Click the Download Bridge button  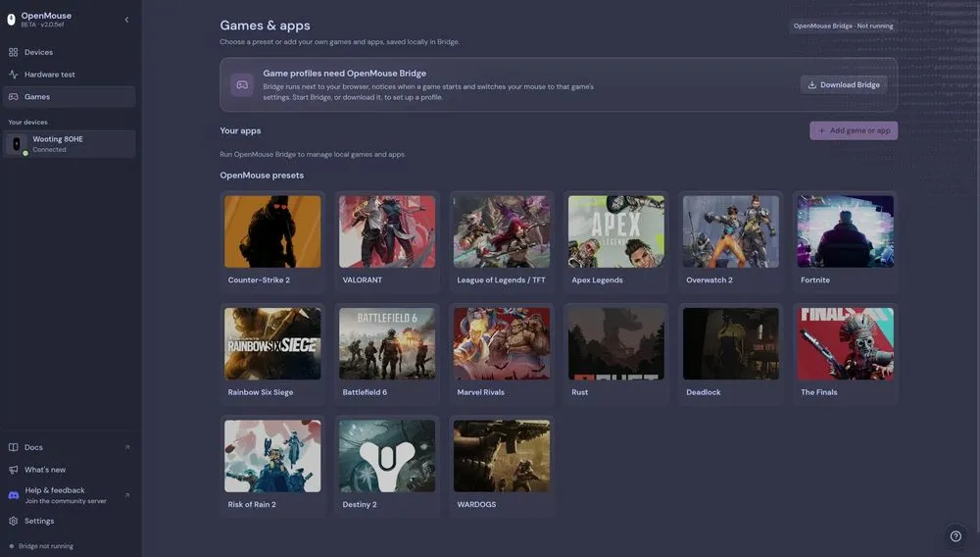[843, 85]
